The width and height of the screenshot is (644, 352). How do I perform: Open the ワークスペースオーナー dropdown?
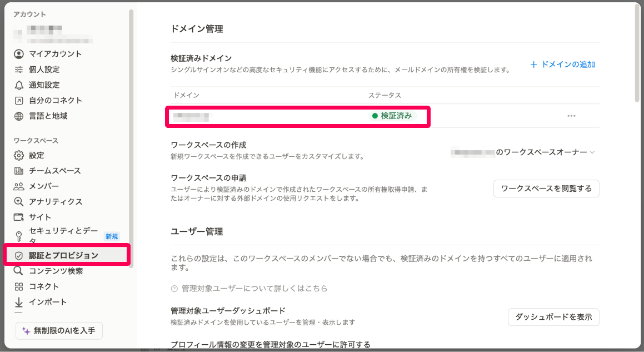(x=522, y=152)
